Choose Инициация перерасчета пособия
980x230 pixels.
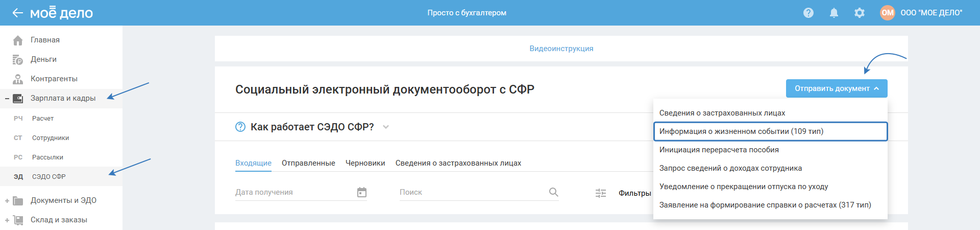[770, 150]
